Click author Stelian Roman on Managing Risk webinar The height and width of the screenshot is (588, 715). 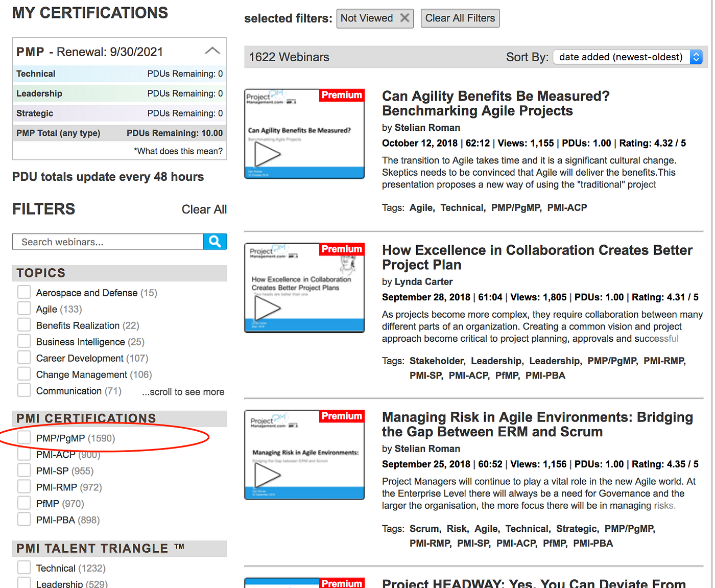click(427, 449)
